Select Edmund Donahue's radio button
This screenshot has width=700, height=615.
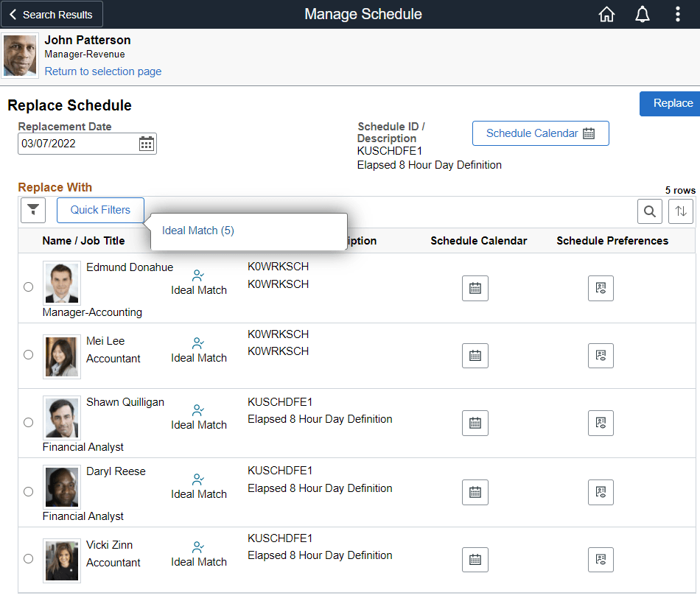[28, 287]
